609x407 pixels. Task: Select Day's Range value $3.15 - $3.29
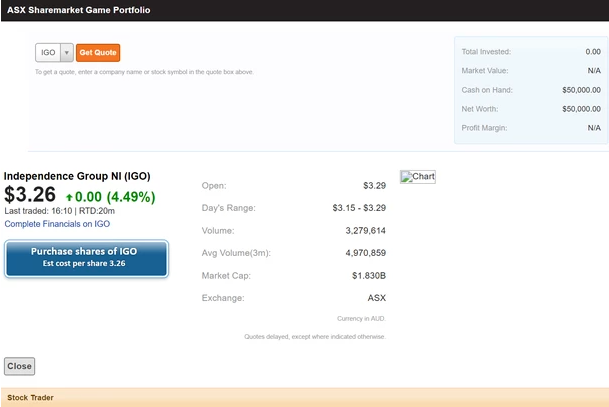359,208
